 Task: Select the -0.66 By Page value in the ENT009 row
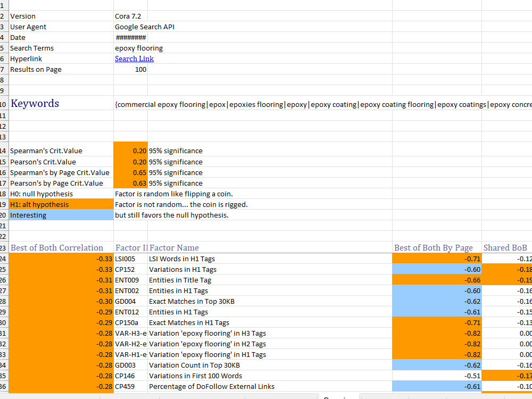coord(437,280)
